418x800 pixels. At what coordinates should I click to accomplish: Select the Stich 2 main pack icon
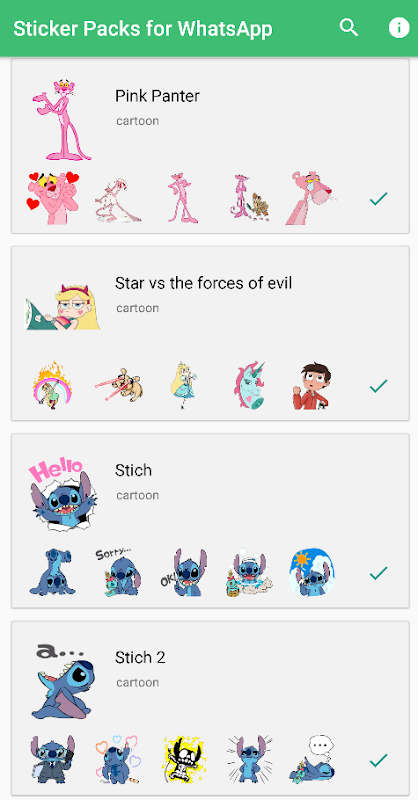click(63, 682)
